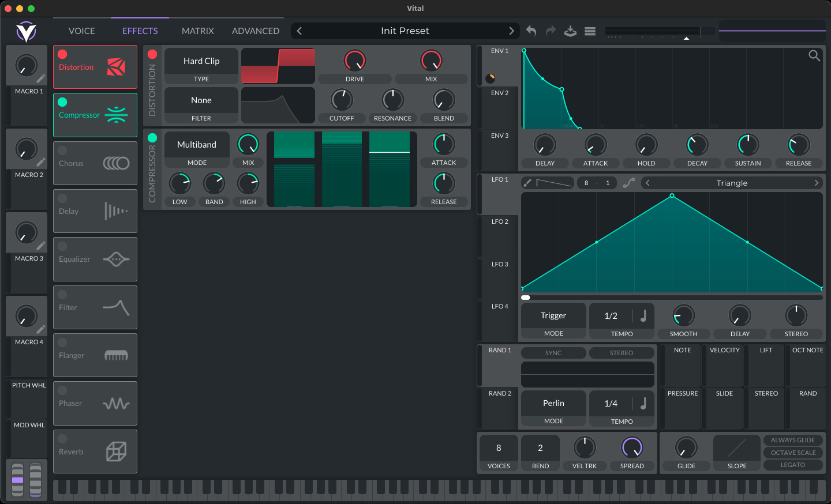This screenshot has width=831, height=504.
Task: Click the Filter effect curve icon
Action: [116, 307]
